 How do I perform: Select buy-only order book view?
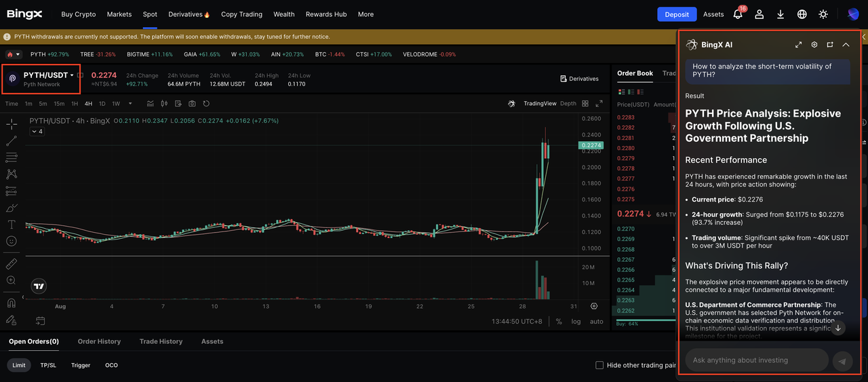[633, 92]
